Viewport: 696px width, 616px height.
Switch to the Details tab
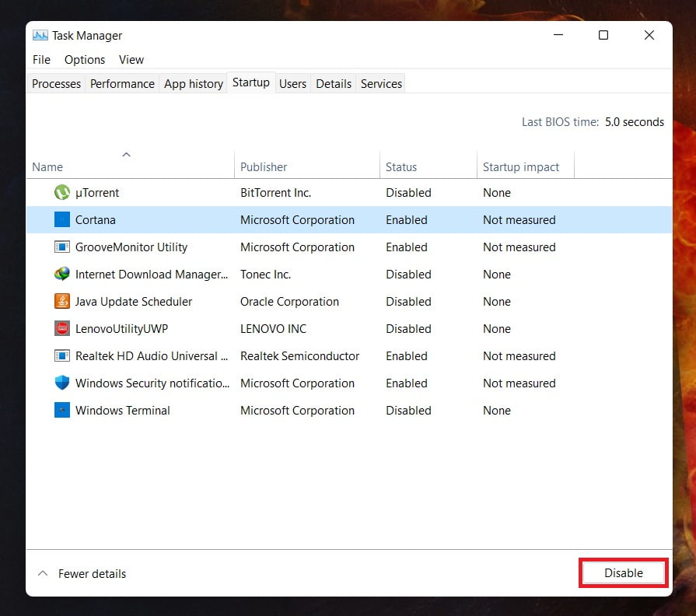(x=334, y=84)
